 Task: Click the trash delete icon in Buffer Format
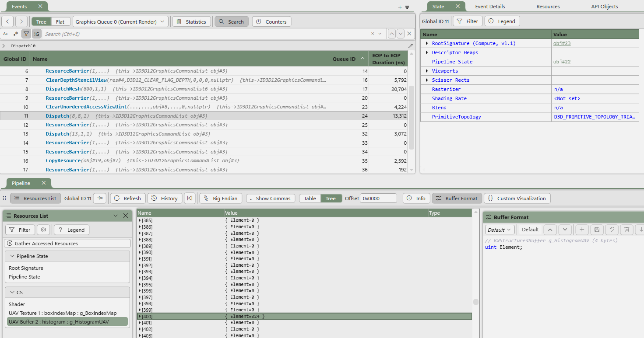(626, 230)
